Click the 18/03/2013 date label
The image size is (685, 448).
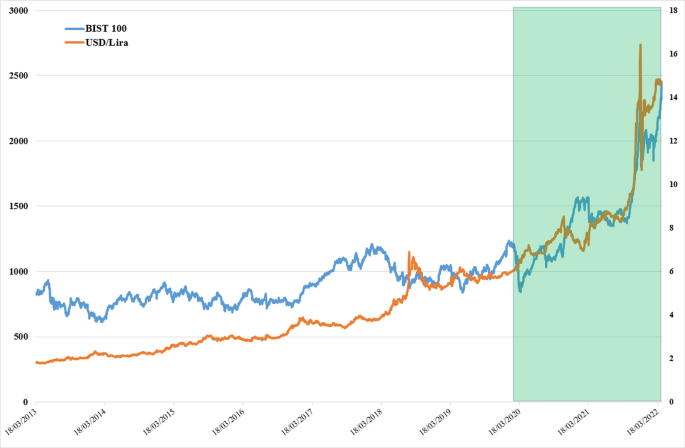(20, 424)
